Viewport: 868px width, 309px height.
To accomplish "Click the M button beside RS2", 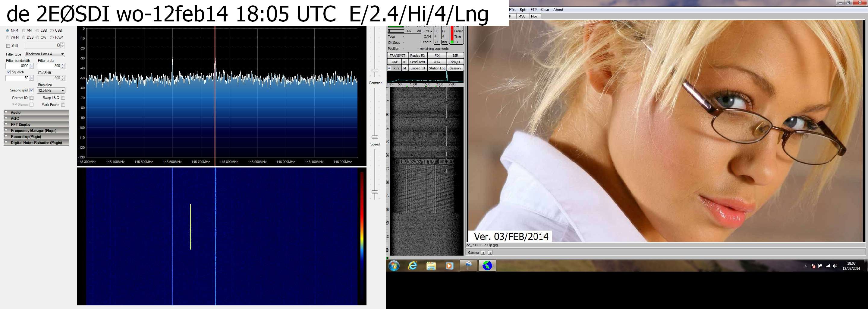I will pyautogui.click(x=405, y=68).
